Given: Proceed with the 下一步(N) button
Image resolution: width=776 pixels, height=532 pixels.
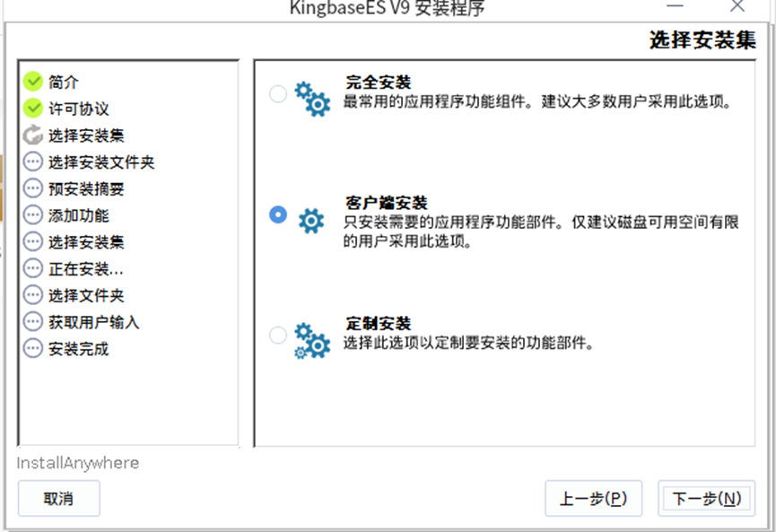Looking at the screenshot, I should pos(706,499).
